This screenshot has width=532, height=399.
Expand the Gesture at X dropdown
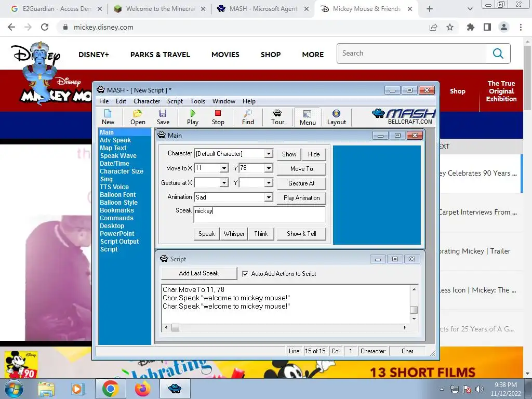click(x=223, y=183)
